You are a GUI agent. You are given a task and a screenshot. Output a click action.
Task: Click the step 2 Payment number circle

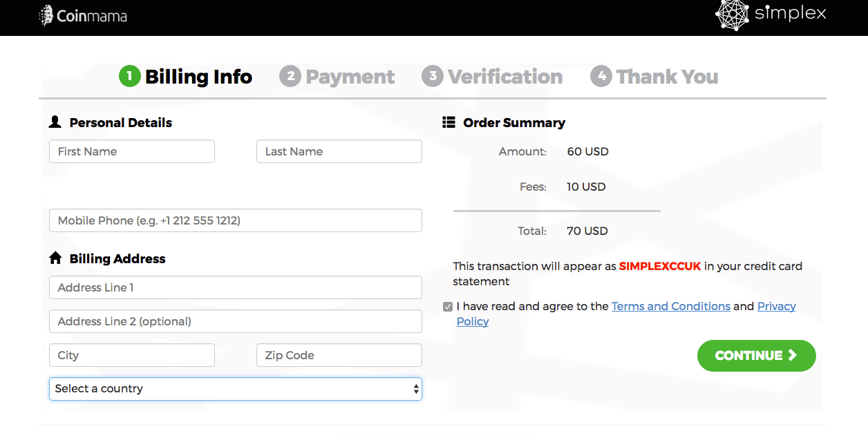290,76
